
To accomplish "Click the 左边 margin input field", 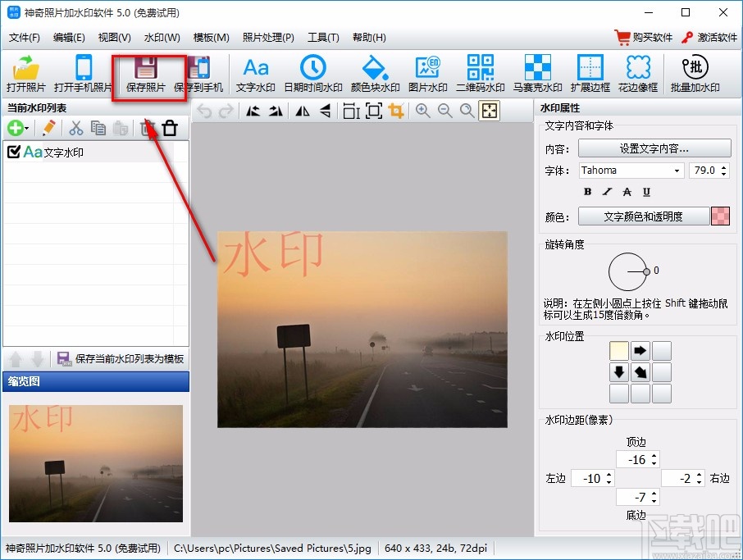I will (587, 479).
